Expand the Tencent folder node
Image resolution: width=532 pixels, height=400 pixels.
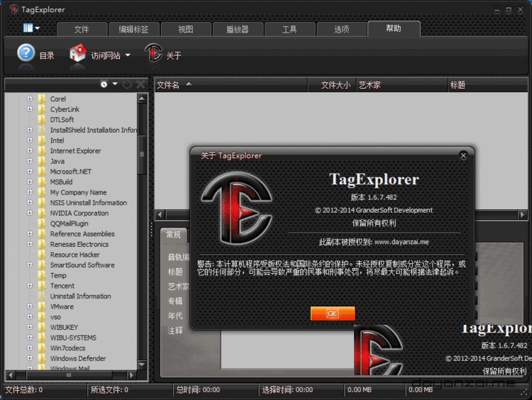(30, 285)
